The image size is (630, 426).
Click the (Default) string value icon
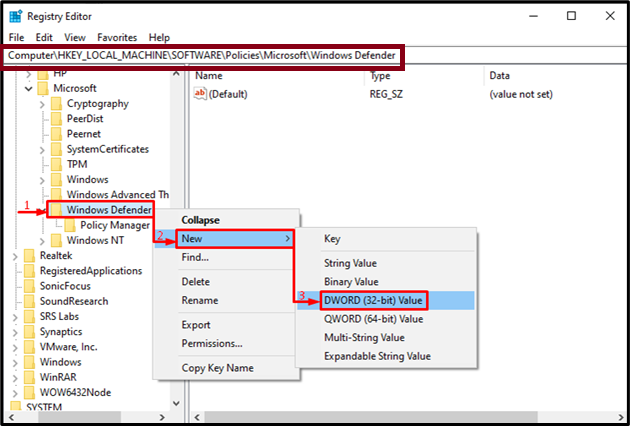[x=200, y=94]
